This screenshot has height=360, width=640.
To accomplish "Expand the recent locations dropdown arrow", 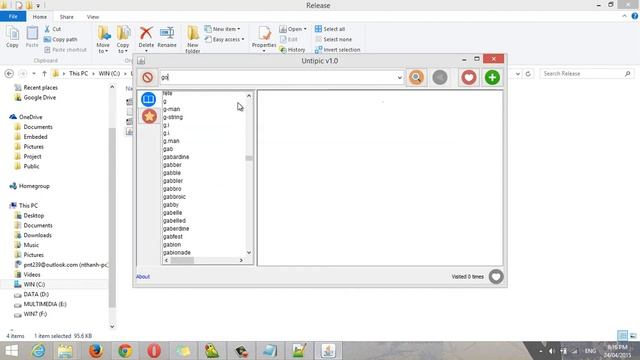I will pos(34,73).
